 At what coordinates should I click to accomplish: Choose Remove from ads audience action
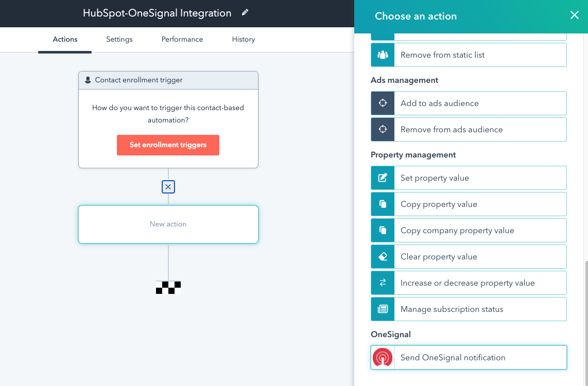[x=469, y=129]
